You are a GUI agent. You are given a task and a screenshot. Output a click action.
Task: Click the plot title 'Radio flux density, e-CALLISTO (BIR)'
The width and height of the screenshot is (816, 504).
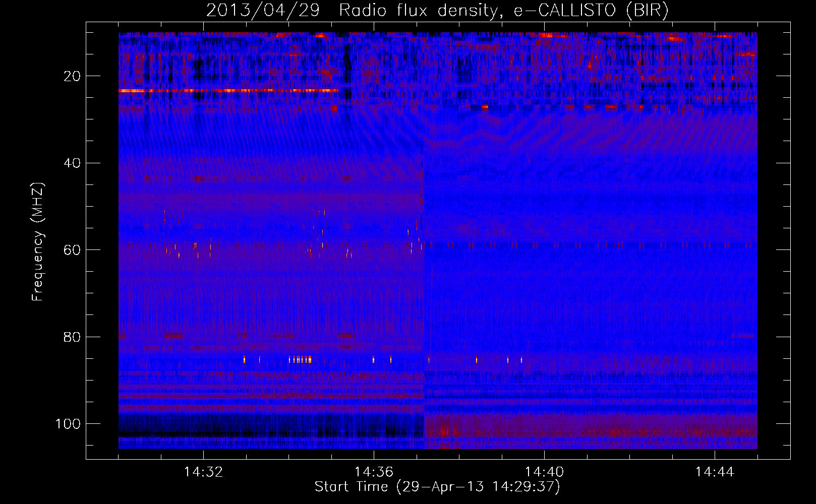[x=503, y=11]
